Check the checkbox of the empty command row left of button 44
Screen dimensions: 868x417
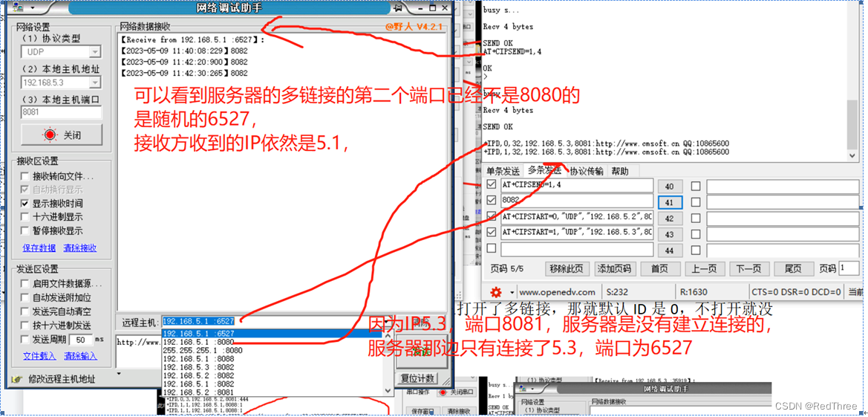tap(491, 248)
